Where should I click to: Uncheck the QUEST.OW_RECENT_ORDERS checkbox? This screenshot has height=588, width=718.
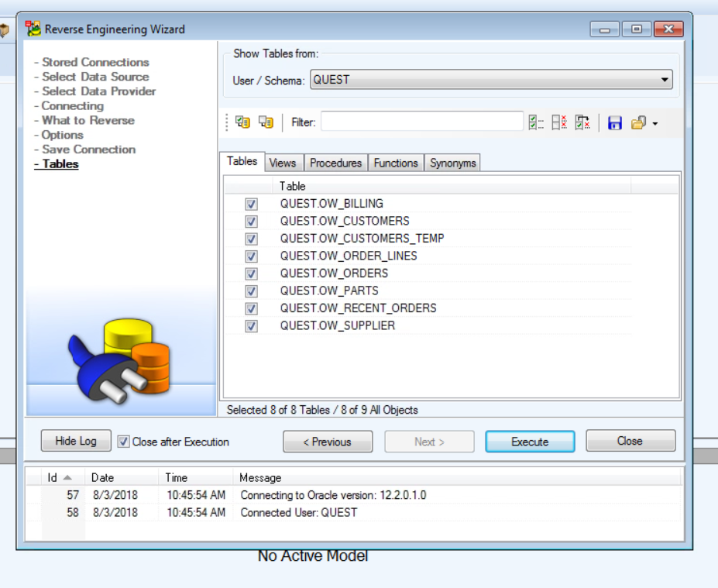pyautogui.click(x=252, y=308)
